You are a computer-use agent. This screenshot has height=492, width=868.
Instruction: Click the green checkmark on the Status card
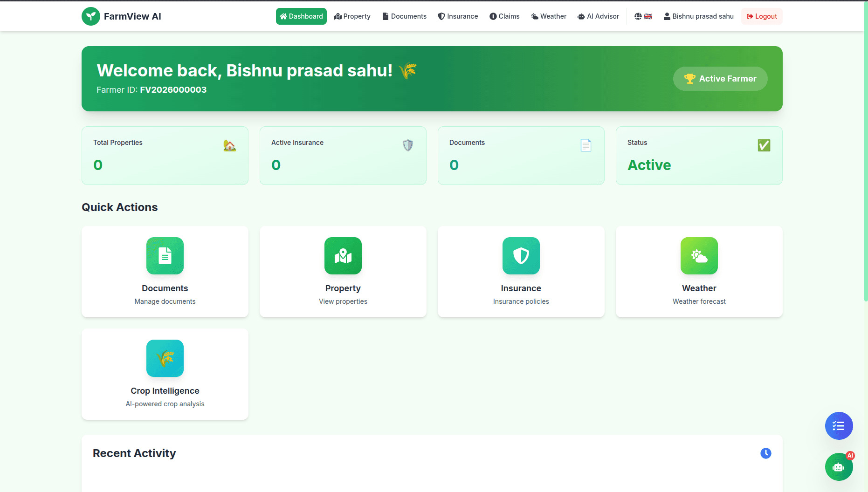(x=764, y=145)
